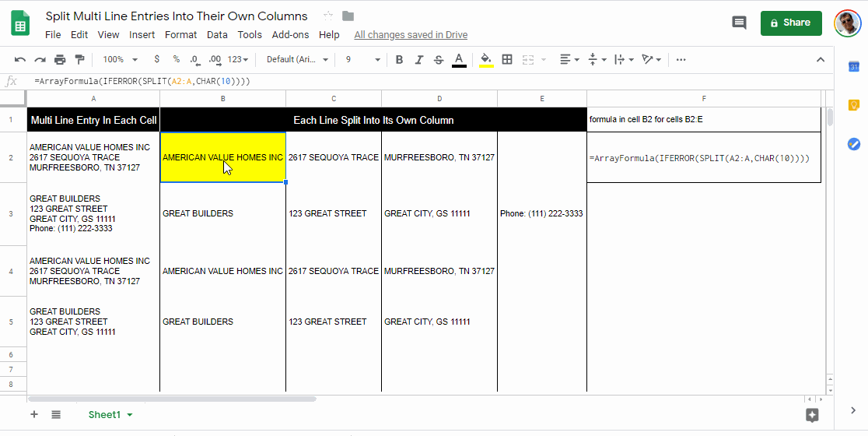Open vertical align dropdown

597,59
